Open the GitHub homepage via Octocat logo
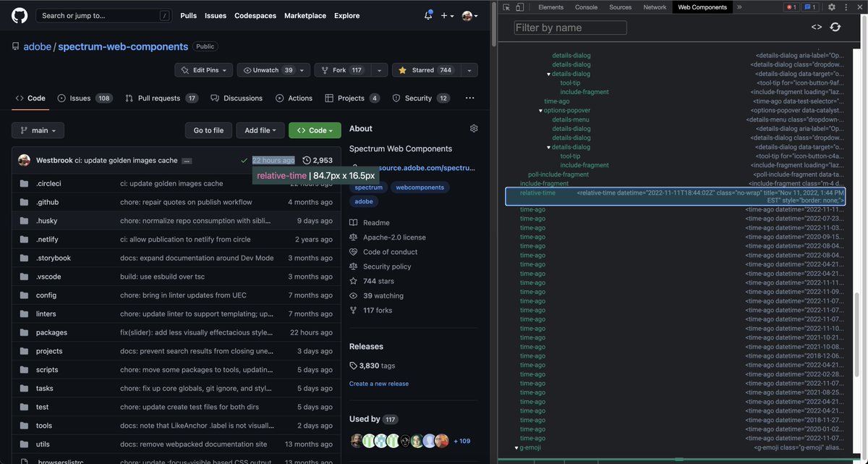The height and width of the screenshot is (464, 868). (18, 15)
